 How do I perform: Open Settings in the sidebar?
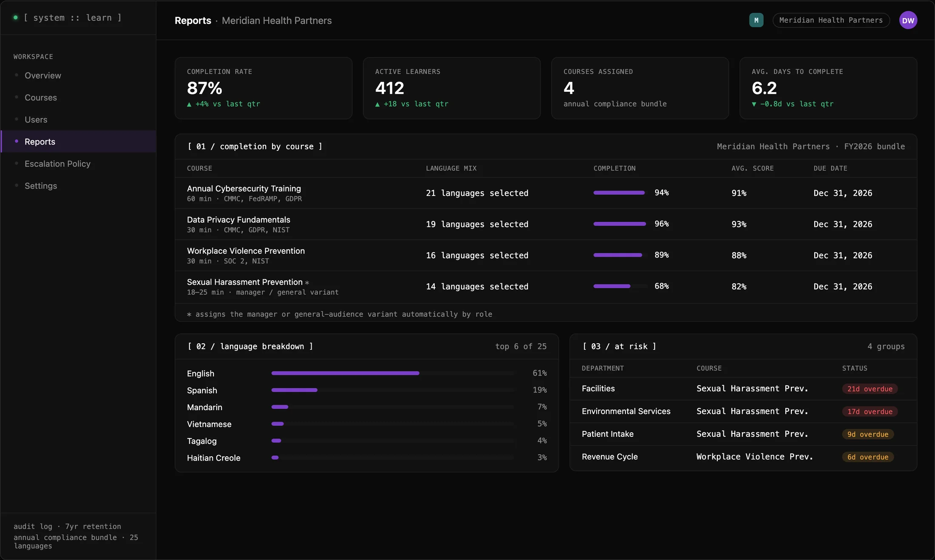pos(78,186)
